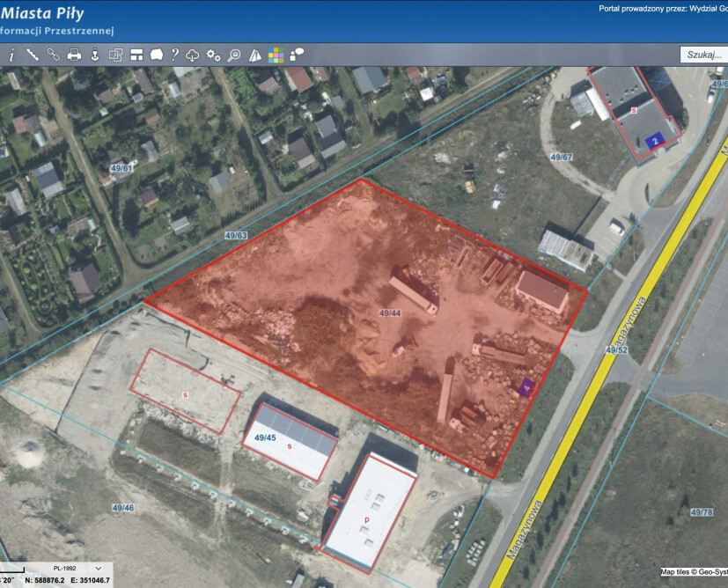Click the blue building number 2 marker
This screenshot has width=728, height=588.
tap(654, 140)
